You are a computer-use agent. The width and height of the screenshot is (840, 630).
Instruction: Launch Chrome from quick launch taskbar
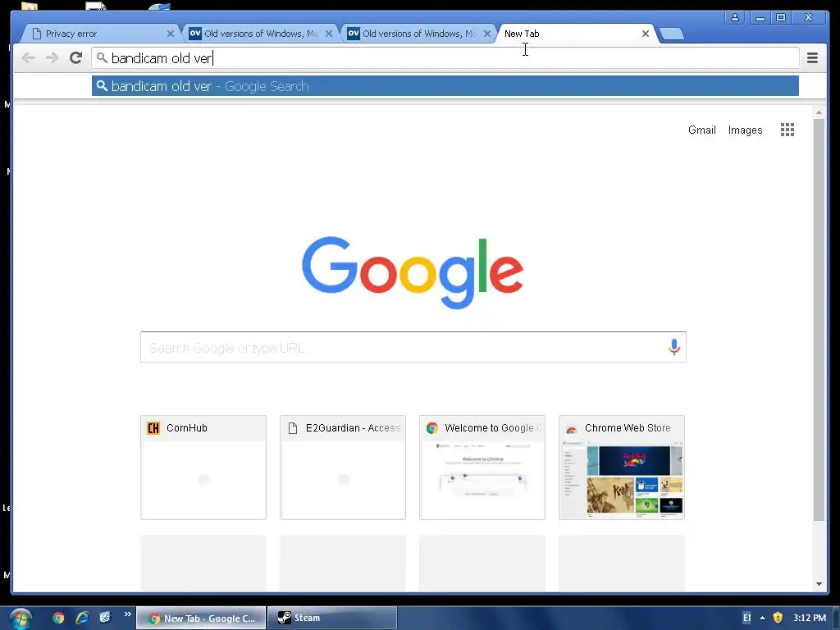coord(58,618)
